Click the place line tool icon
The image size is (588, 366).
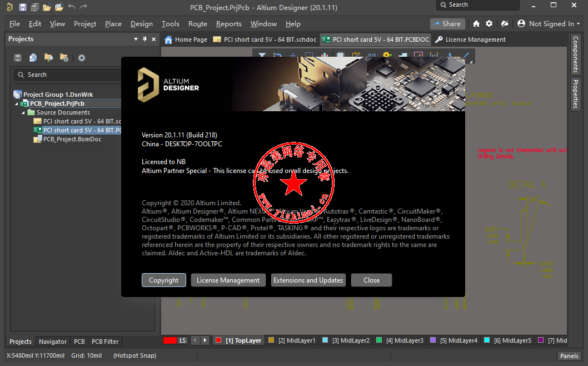[466, 55]
